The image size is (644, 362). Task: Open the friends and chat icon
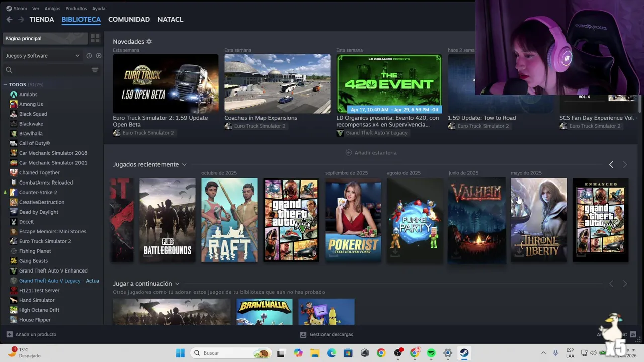click(633, 334)
